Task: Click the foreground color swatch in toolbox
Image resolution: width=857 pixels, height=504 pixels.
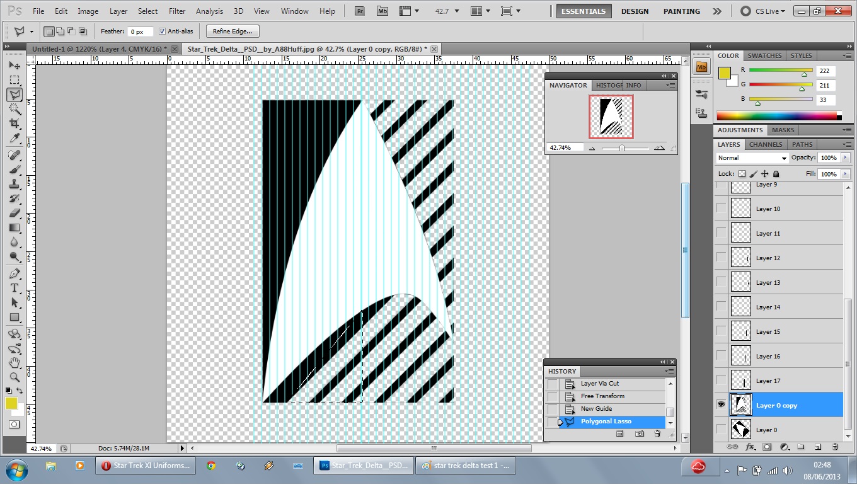Action: 11,403
